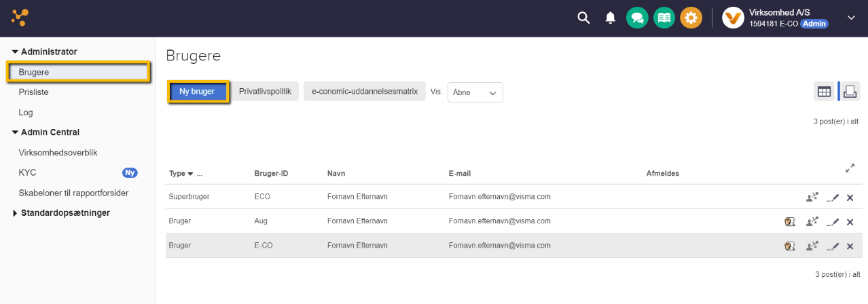Open Virksomhedsoverblik in the sidebar

tap(58, 153)
